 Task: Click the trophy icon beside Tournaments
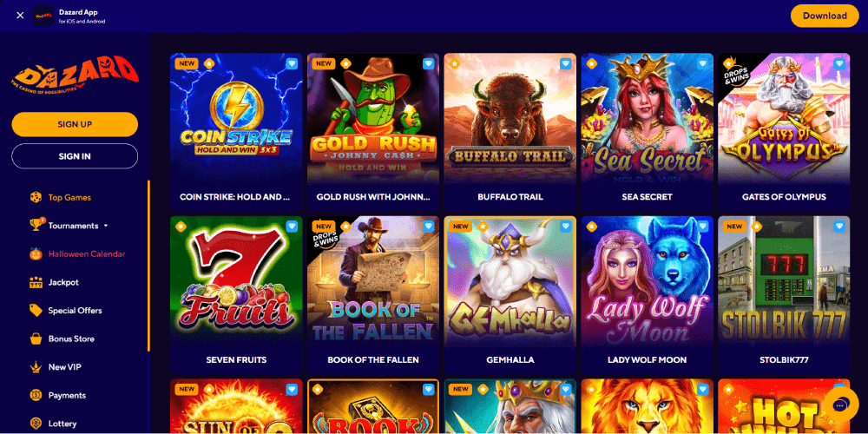36,225
